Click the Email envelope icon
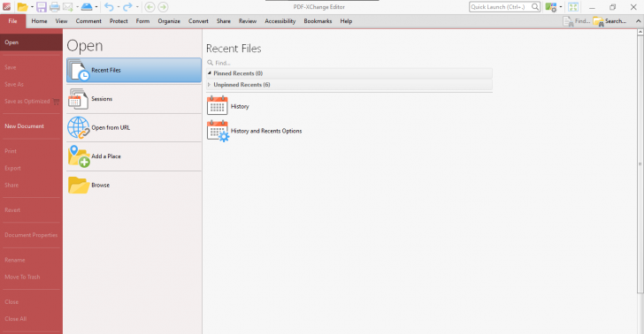The image size is (644, 334). [68, 7]
